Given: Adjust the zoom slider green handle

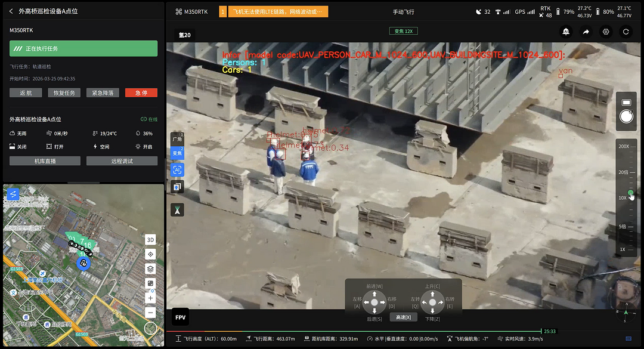Looking at the screenshot, I should point(630,193).
